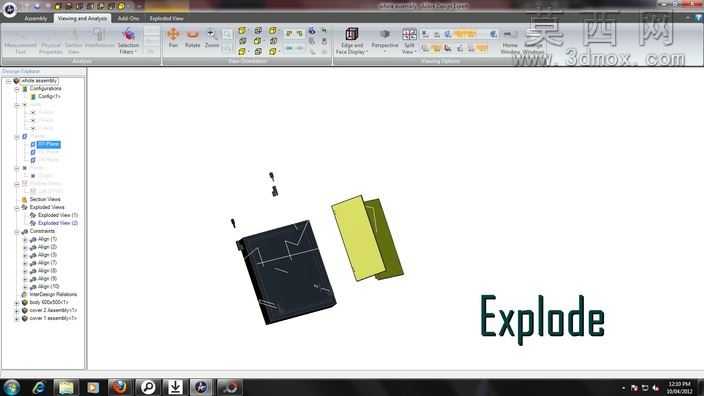Image resolution: width=704 pixels, height=396 pixels.
Task: Open the Alibre application menu orb
Action: [9, 9]
